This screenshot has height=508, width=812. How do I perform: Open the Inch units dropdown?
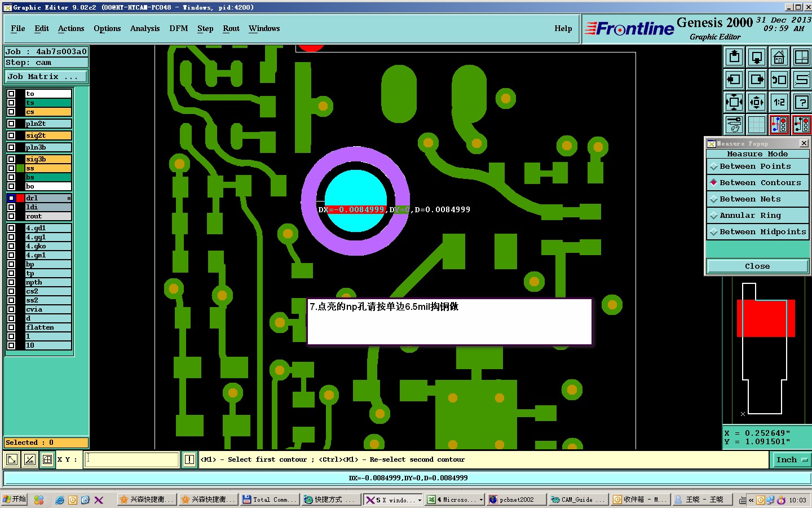[x=791, y=460]
